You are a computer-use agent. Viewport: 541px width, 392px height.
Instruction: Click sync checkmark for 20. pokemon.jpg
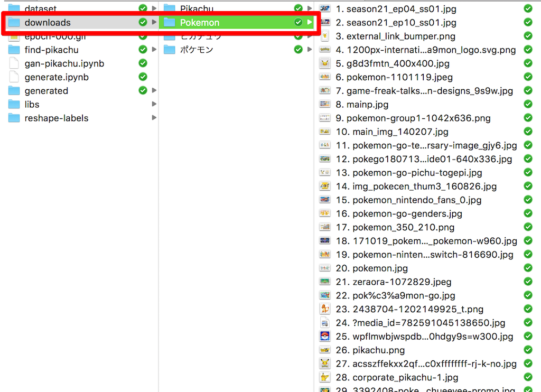tap(528, 268)
